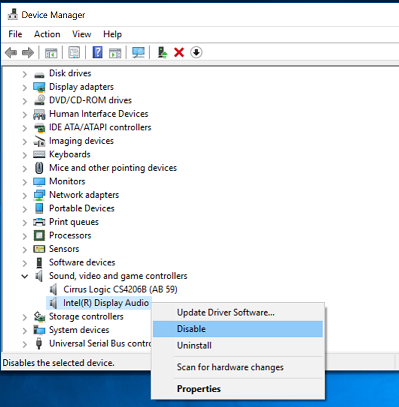
Task: Choose Uninstall in the context menu
Action: tap(194, 346)
